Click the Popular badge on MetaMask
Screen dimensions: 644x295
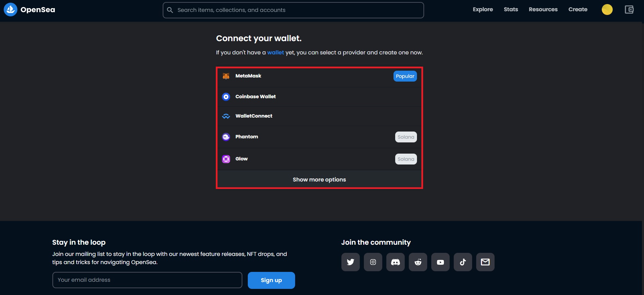point(405,76)
